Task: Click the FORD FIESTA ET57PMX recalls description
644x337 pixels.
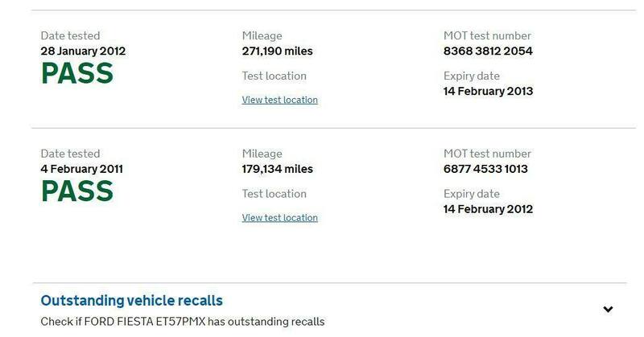Action: (x=182, y=322)
